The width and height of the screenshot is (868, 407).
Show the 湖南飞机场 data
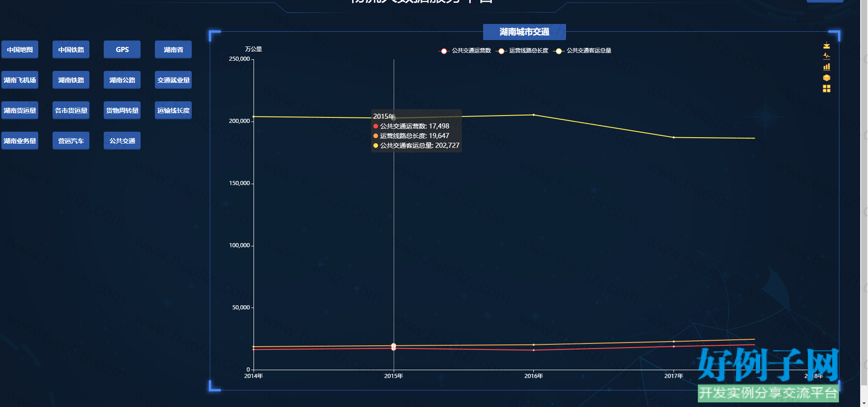tap(20, 80)
